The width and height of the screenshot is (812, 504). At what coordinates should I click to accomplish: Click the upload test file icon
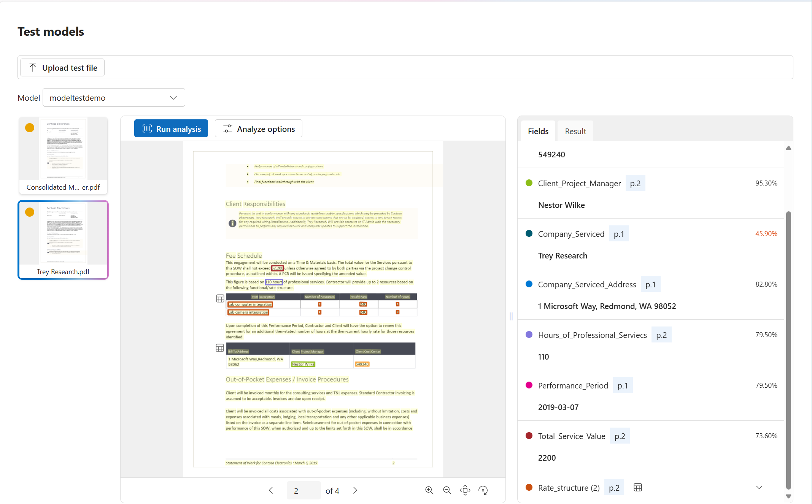(x=33, y=67)
